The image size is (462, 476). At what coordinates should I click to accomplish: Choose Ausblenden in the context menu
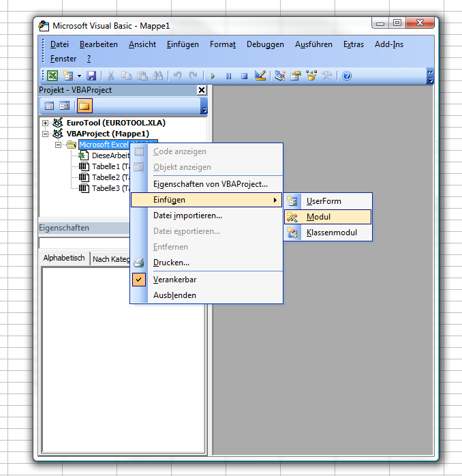(206, 295)
